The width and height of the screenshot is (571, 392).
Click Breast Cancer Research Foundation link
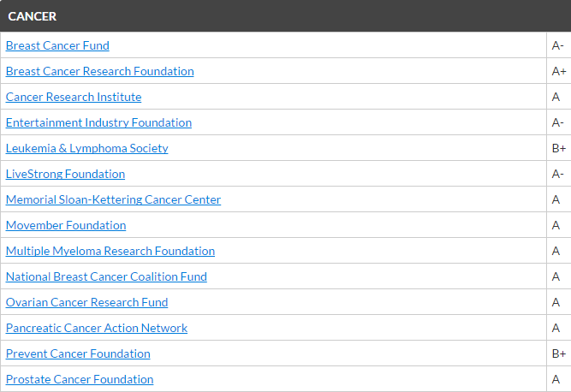pos(99,71)
